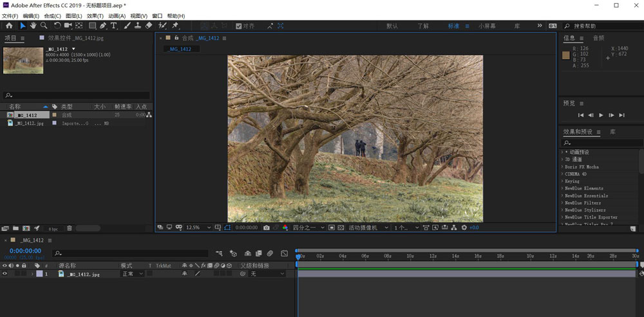Click the blue current time indicator
644x317 pixels.
[x=298, y=257]
